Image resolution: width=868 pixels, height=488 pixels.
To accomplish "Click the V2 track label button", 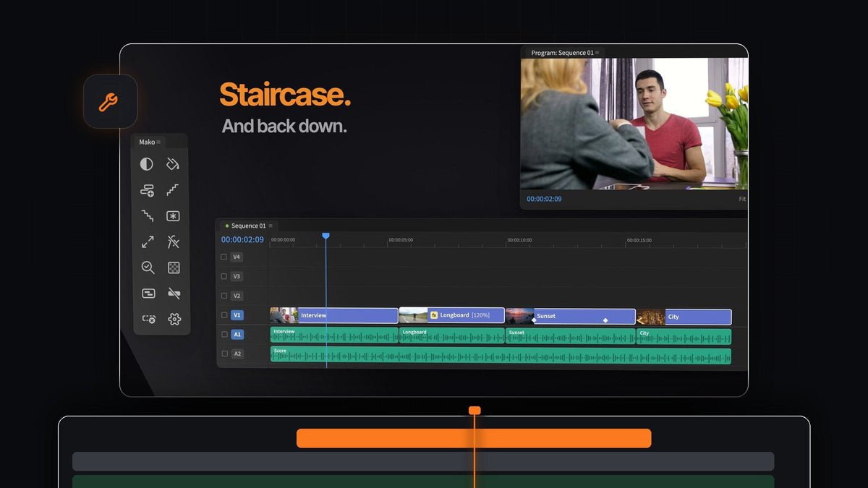I will (237, 296).
